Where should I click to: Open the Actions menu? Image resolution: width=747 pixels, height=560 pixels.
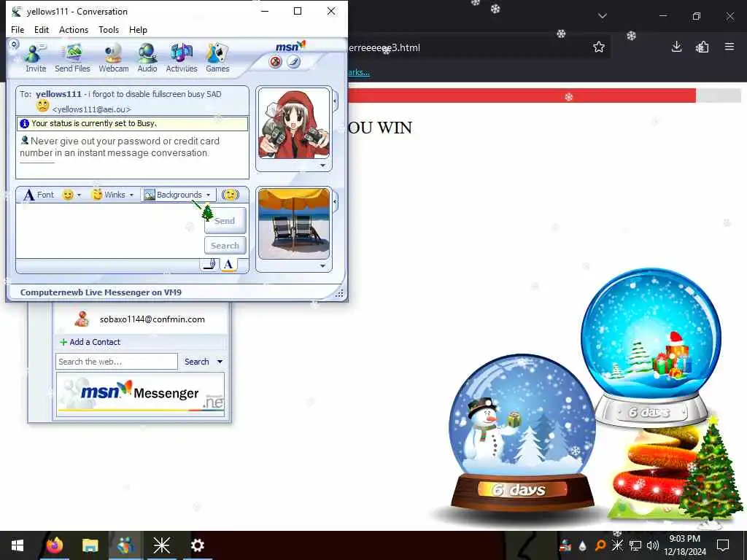(74, 29)
